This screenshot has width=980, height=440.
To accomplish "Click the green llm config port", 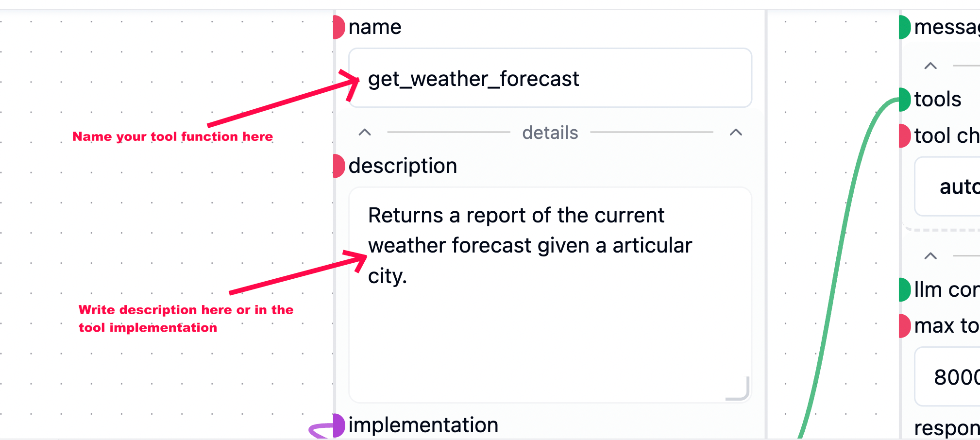I will [x=904, y=289].
